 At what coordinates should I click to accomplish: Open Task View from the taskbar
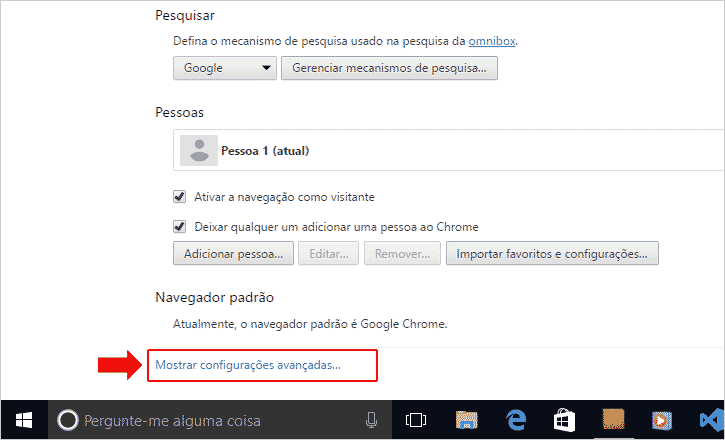click(415, 421)
